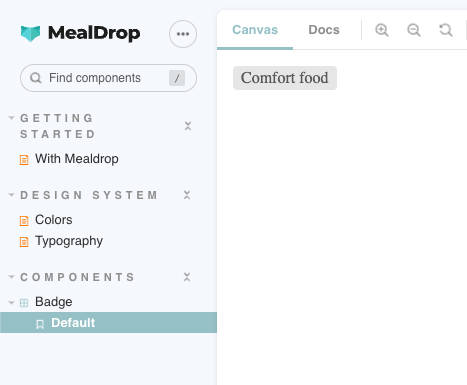This screenshot has width=467, height=385.
Task: Click the MealDrop logo
Action: [80, 33]
